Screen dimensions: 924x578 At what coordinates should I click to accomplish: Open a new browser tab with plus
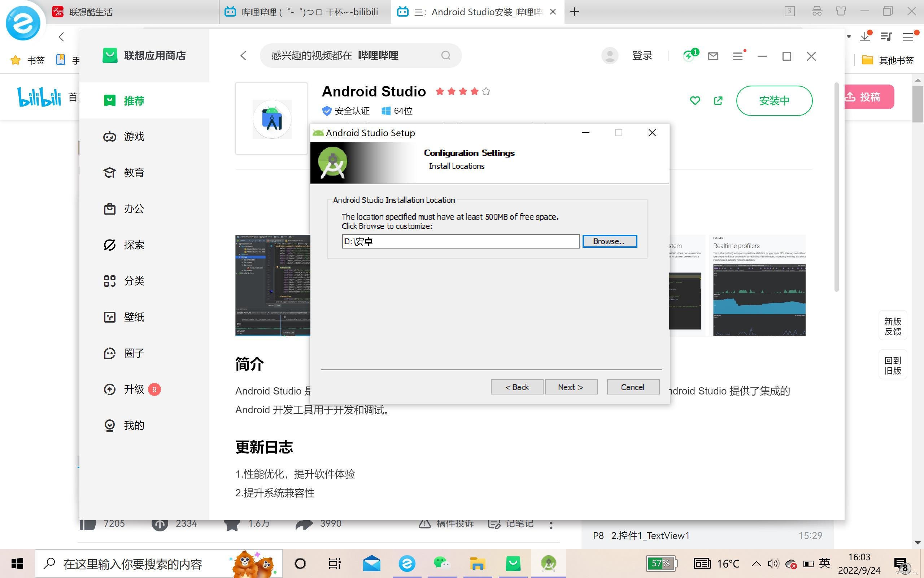[x=574, y=12]
